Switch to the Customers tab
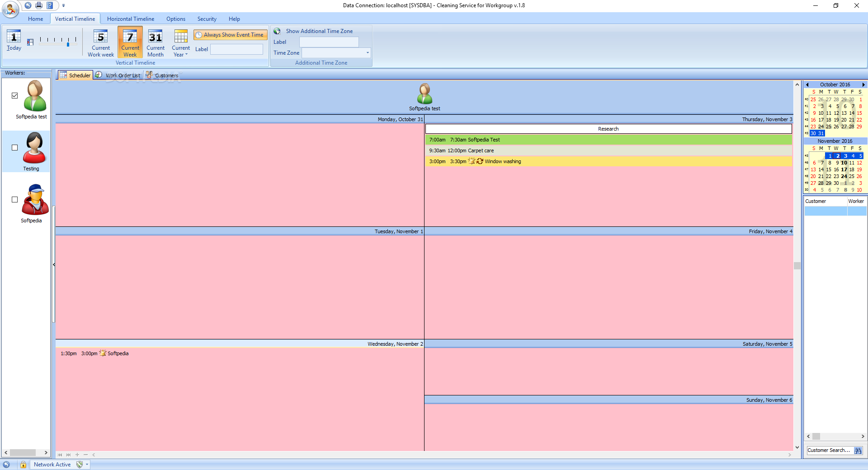Viewport: 868px width, 470px height. [162, 75]
